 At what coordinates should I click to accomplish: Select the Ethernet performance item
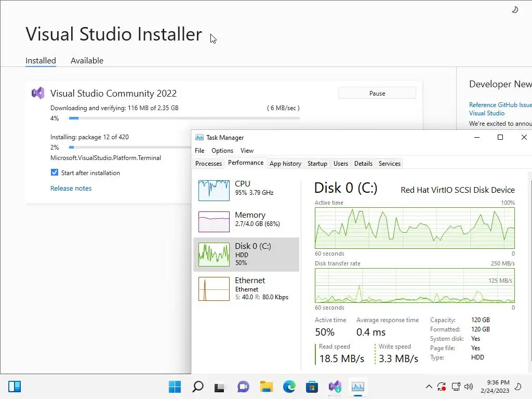[x=246, y=289]
